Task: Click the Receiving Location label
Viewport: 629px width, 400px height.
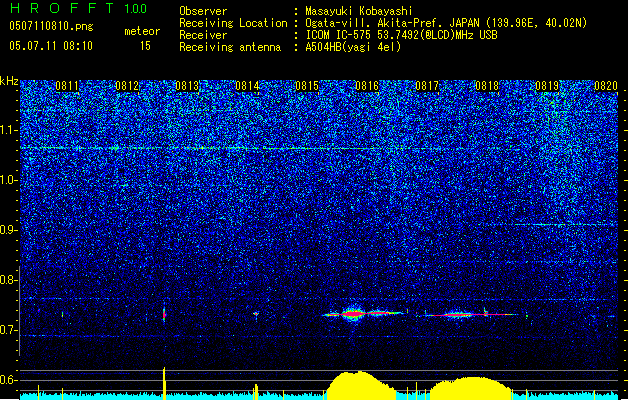Action: click(233, 23)
